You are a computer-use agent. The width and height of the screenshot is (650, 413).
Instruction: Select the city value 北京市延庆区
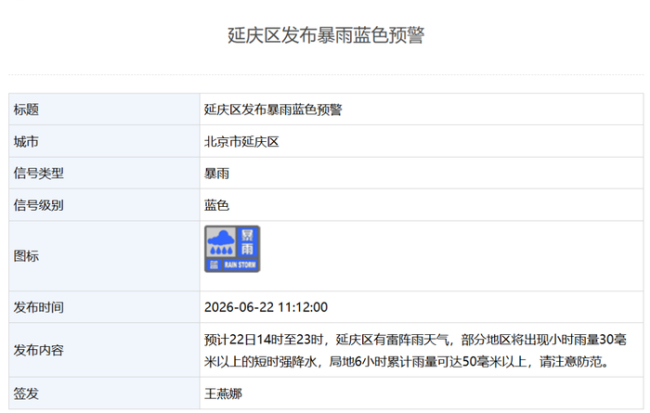(x=241, y=142)
